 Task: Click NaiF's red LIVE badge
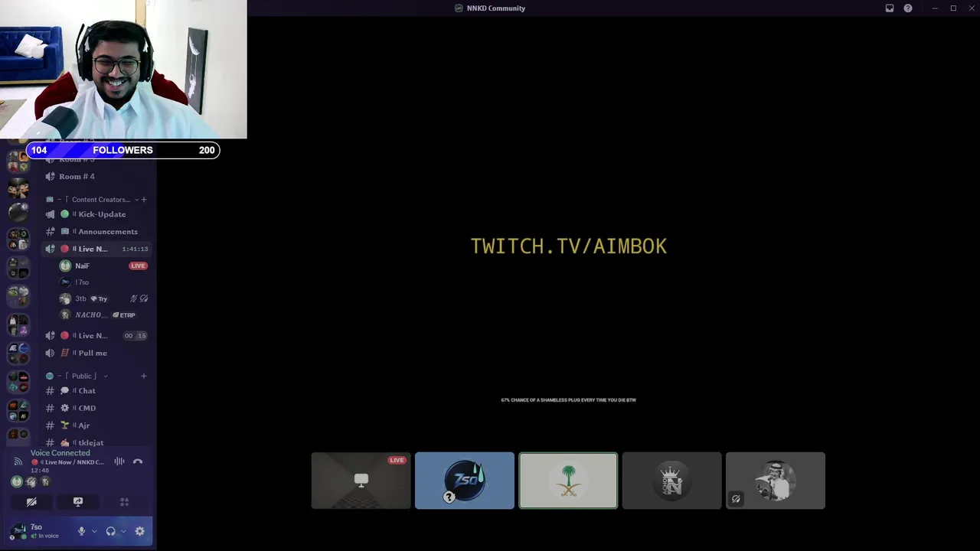click(138, 266)
